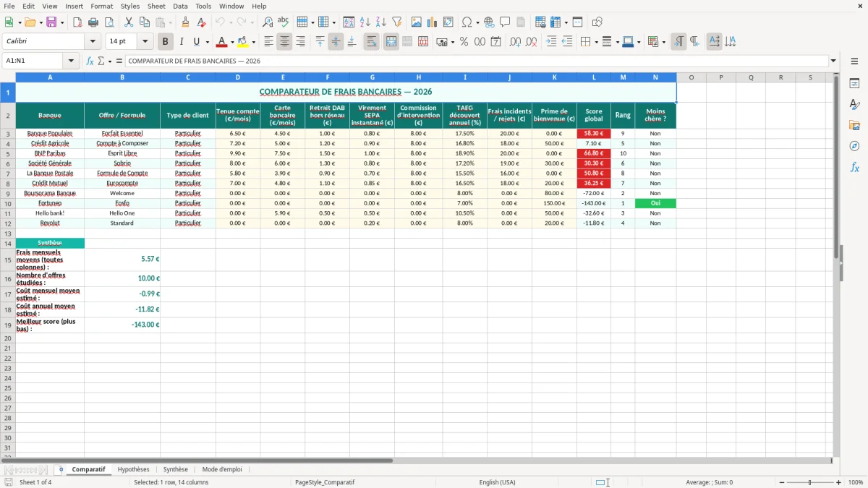The image size is (868, 488).
Task: Insert a pivot table
Action: click(448, 22)
